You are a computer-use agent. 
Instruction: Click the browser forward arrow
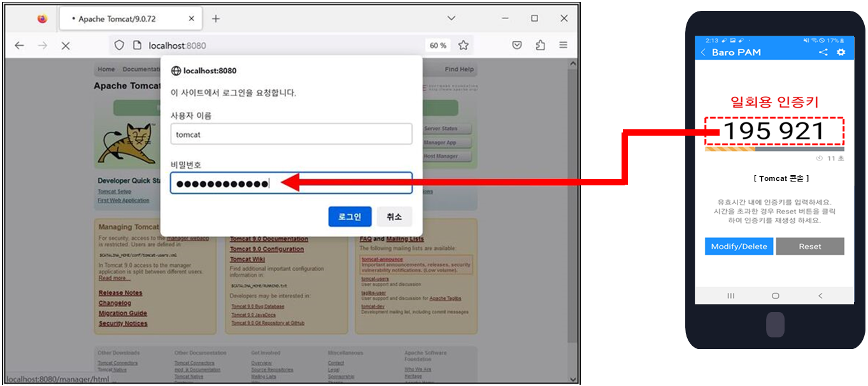coord(42,45)
